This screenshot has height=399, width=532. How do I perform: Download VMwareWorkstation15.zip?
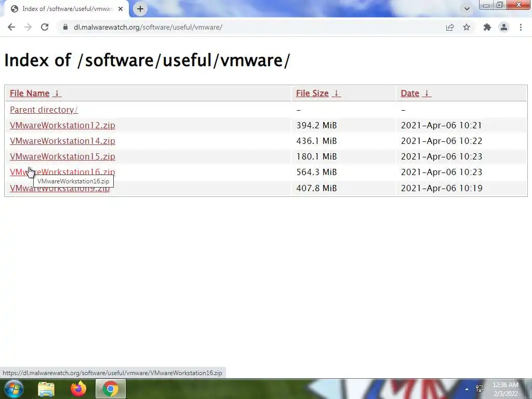tap(62, 157)
